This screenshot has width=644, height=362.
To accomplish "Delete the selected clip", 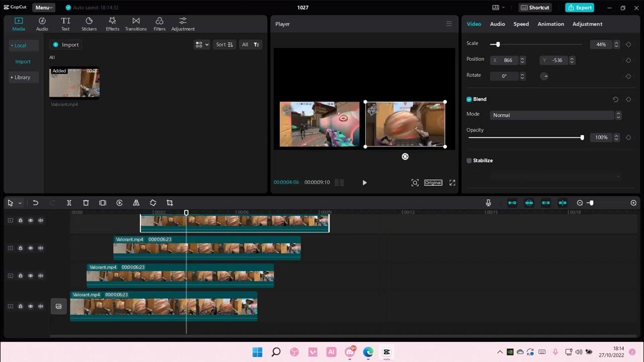I will [86, 203].
